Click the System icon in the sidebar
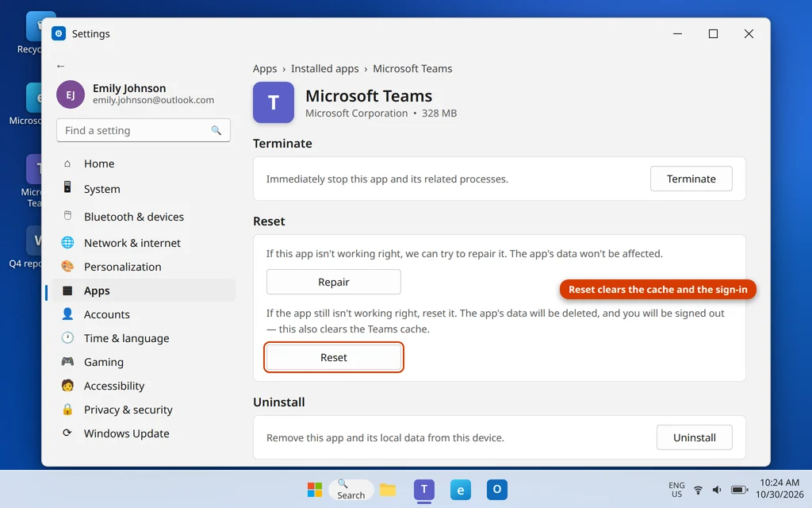This screenshot has height=508, width=812. [x=67, y=187]
